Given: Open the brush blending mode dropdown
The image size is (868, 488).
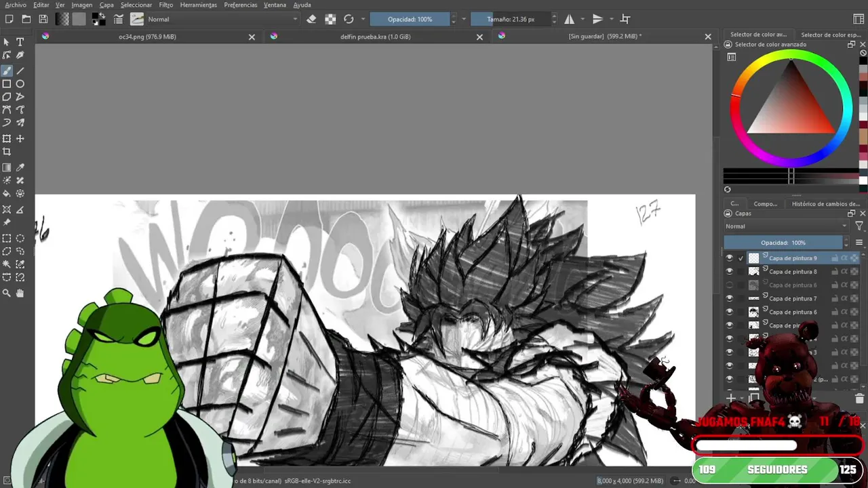Looking at the screenshot, I should coord(222,19).
